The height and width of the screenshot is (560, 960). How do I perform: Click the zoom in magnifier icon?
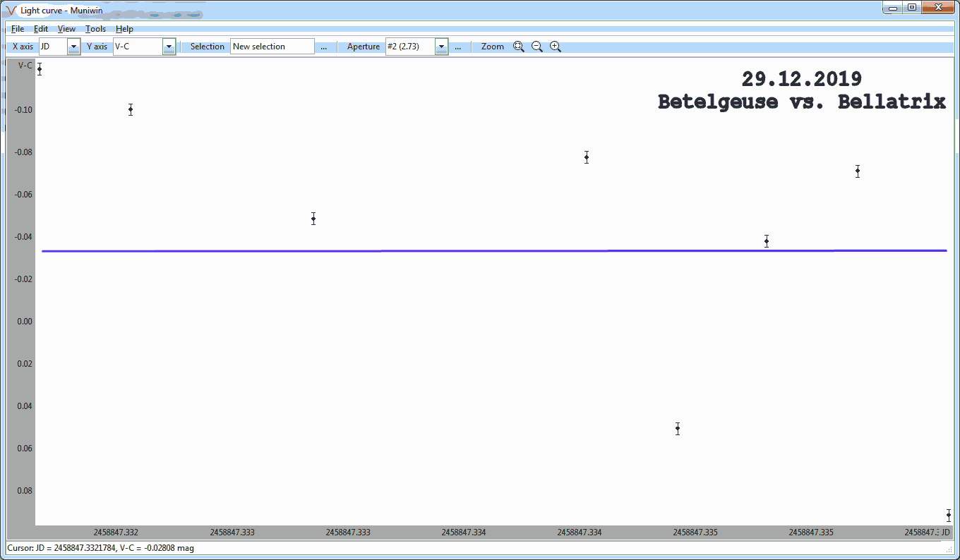click(556, 47)
